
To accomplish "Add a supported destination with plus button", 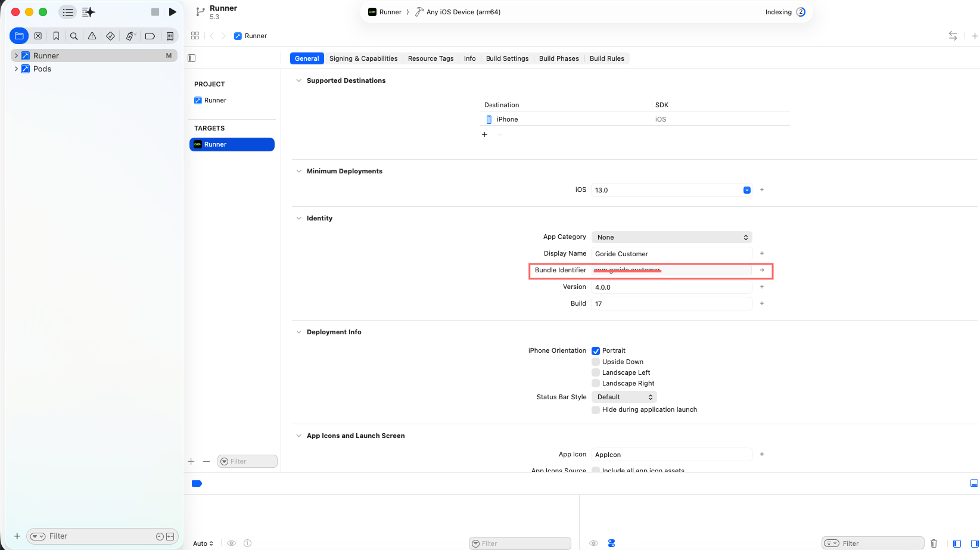I will pyautogui.click(x=484, y=135).
